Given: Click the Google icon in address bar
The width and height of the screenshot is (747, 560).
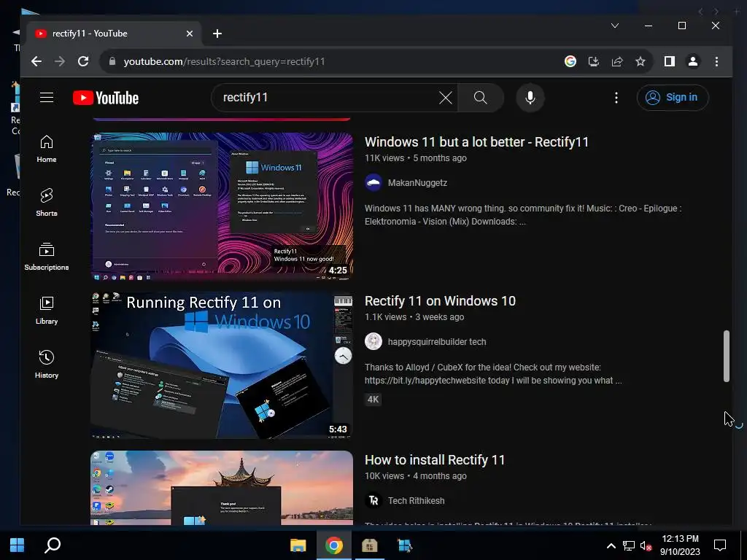Looking at the screenshot, I should point(570,61).
